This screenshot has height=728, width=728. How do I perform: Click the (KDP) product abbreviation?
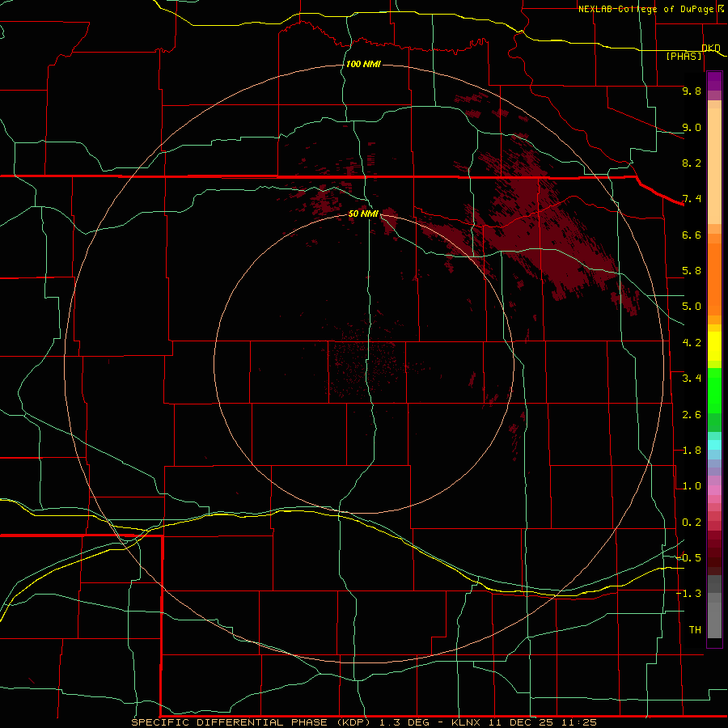[x=353, y=722]
